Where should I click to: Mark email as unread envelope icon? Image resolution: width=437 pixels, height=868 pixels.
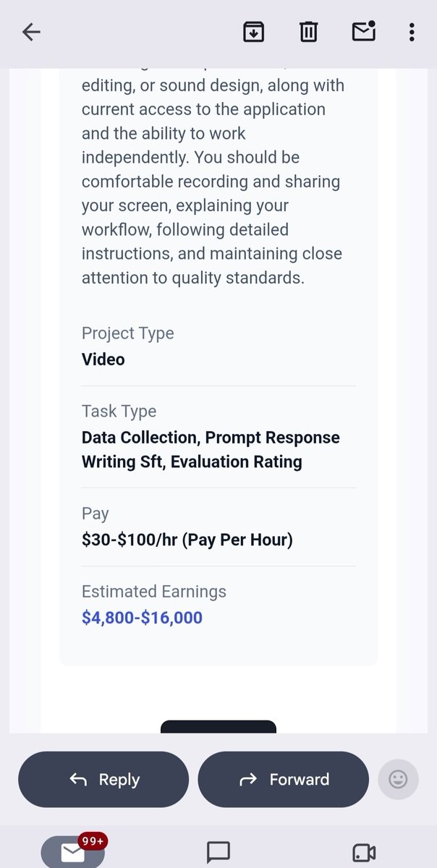(362, 31)
